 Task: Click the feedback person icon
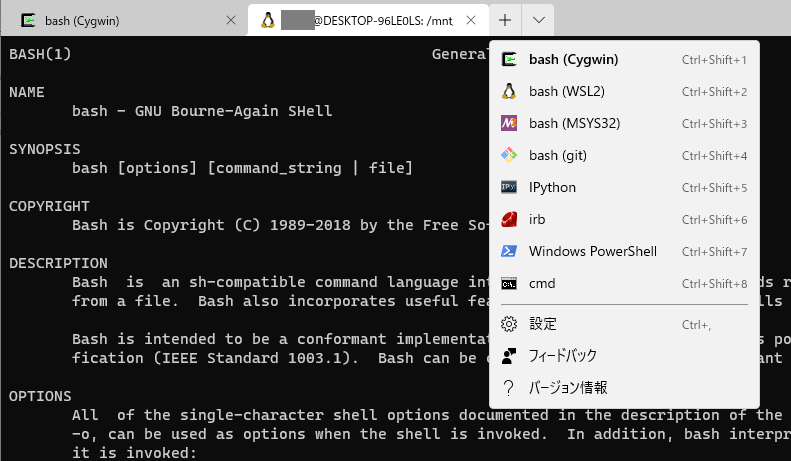tap(509, 356)
